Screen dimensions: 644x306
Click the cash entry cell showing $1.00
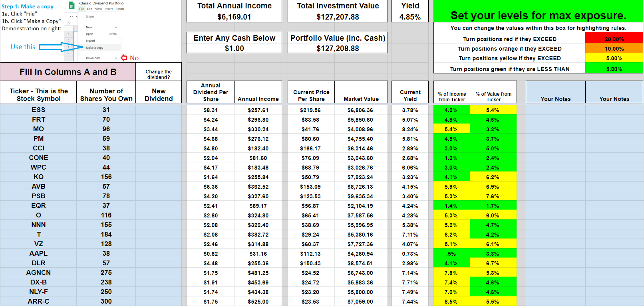(x=234, y=48)
